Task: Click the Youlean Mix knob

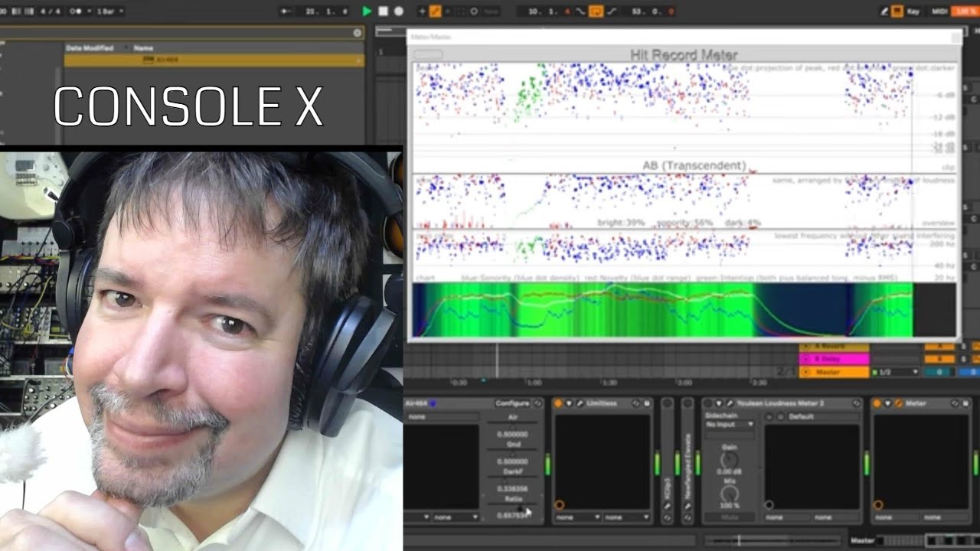Action: point(730,494)
